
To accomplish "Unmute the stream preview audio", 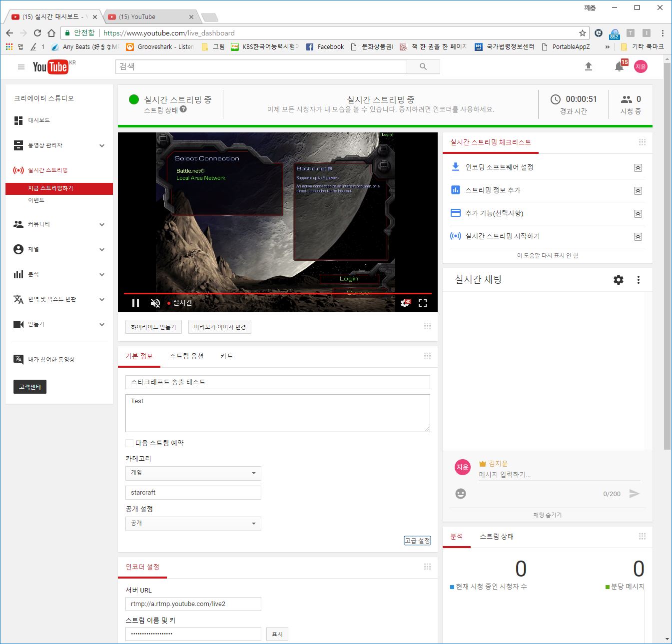I will [x=155, y=303].
